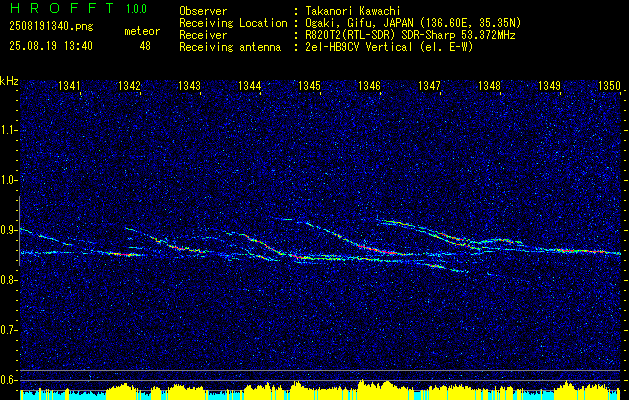Click the date stamp 25.08.19 13:40
The height and width of the screenshot is (400, 629).
tap(51, 46)
